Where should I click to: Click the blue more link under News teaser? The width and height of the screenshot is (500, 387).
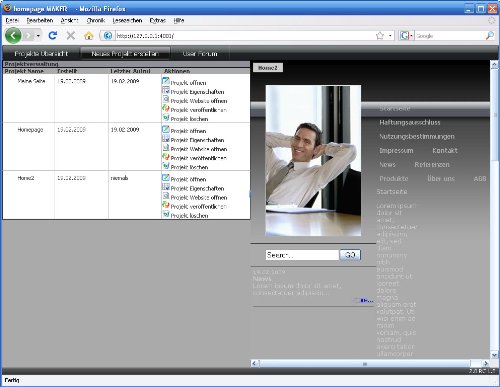click(365, 301)
